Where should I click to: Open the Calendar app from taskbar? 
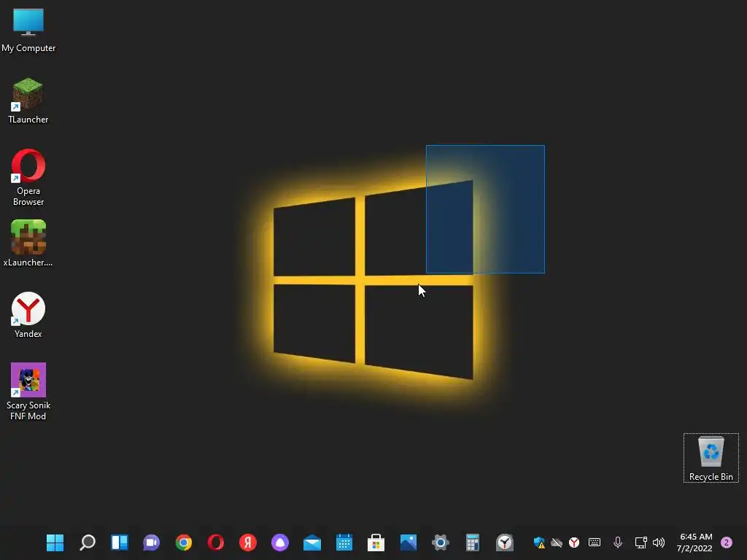click(x=344, y=542)
